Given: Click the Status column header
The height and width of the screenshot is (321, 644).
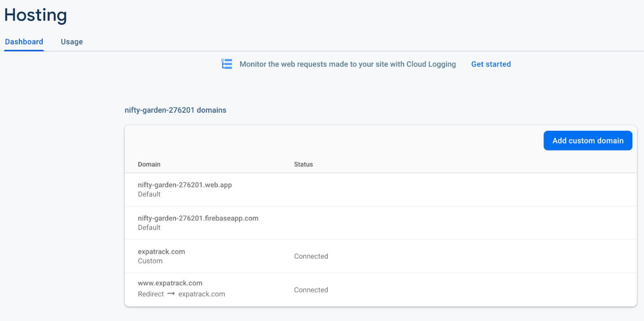Looking at the screenshot, I should click(x=303, y=164).
